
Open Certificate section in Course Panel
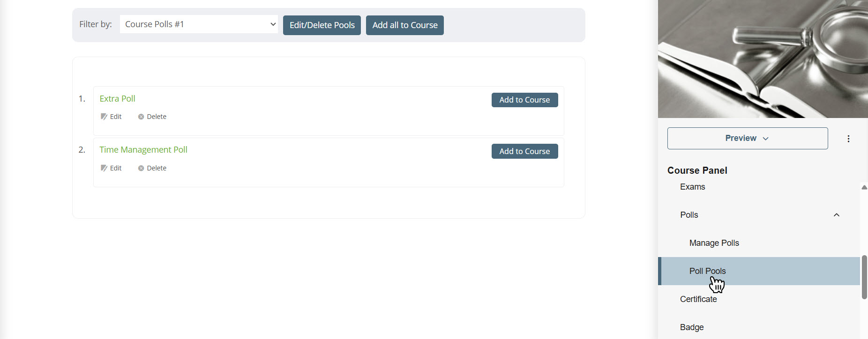click(698, 299)
